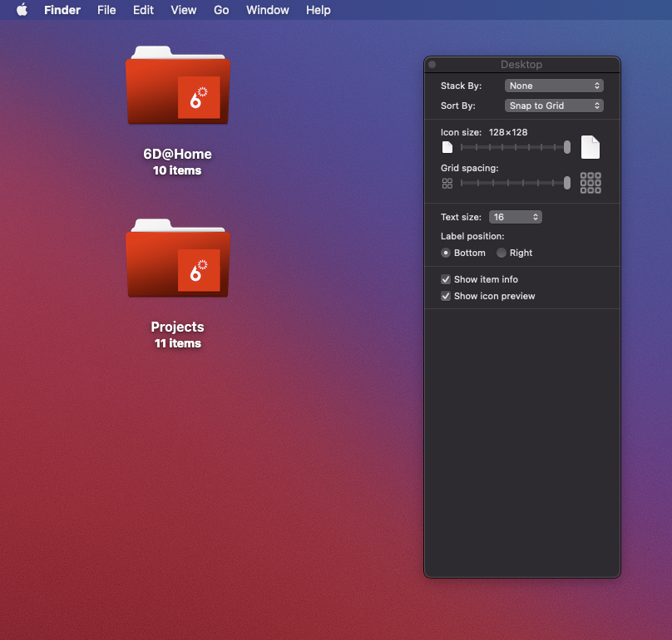Select the Projects folder icon
Viewport: 672px width, 640px height.
pos(178,258)
